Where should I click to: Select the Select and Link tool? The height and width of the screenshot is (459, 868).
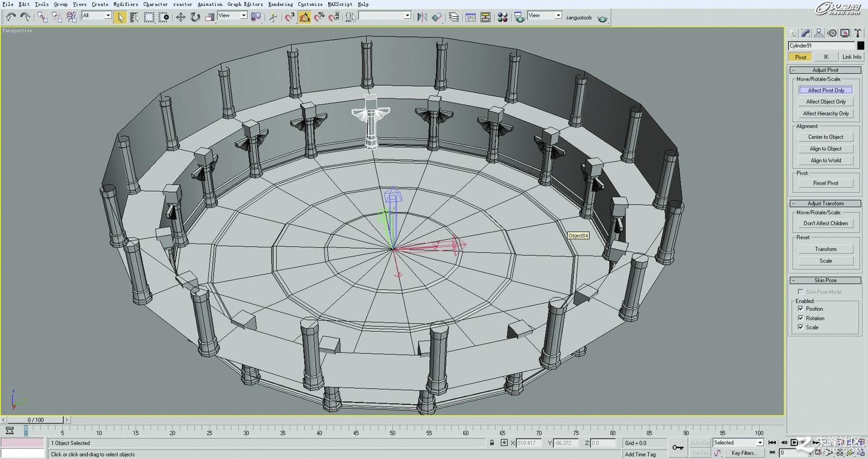(x=42, y=17)
